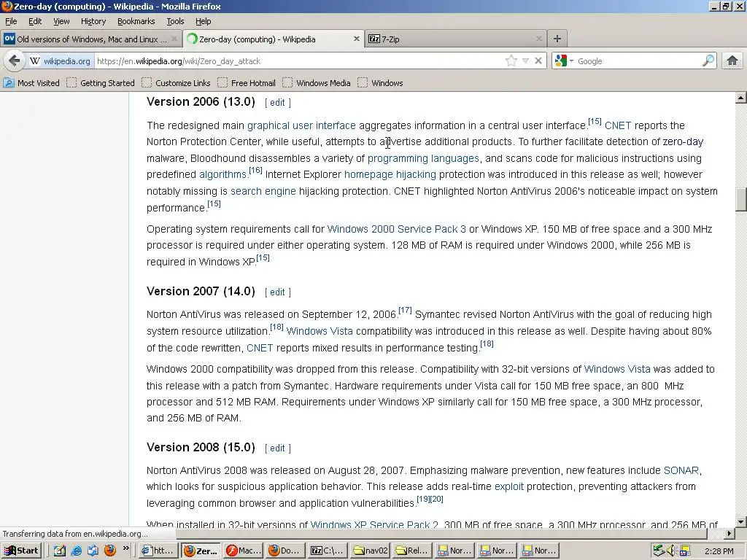Edit the Version 2006 (13.0) section
Viewport: 747px width, 560px height.
click(x=277, y=102)
